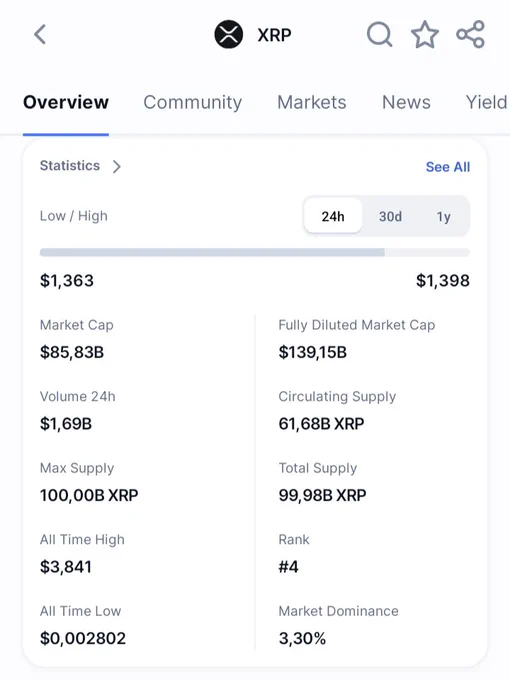Tap the XRP logo icon
This screenshot has height=680, width=510.
coord(229,34)
